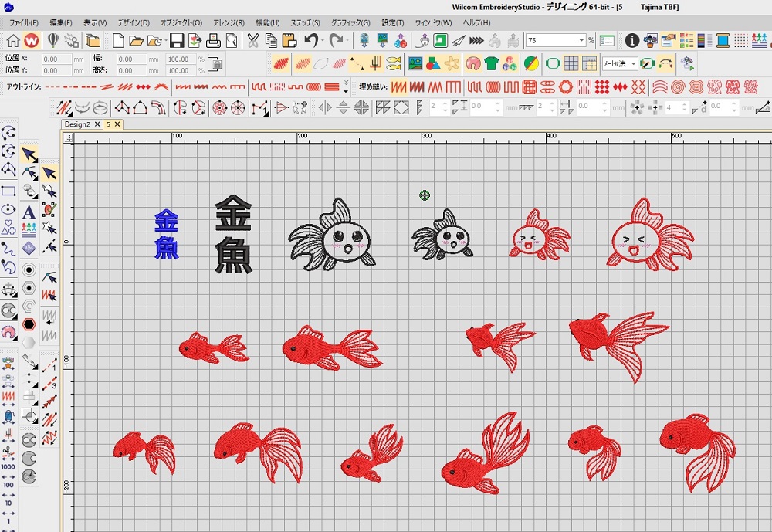Export design using the flower page icon
Image resolution: width=772 pixels, height=532 pixels.
pyautogui.click(x=195, y=40)
